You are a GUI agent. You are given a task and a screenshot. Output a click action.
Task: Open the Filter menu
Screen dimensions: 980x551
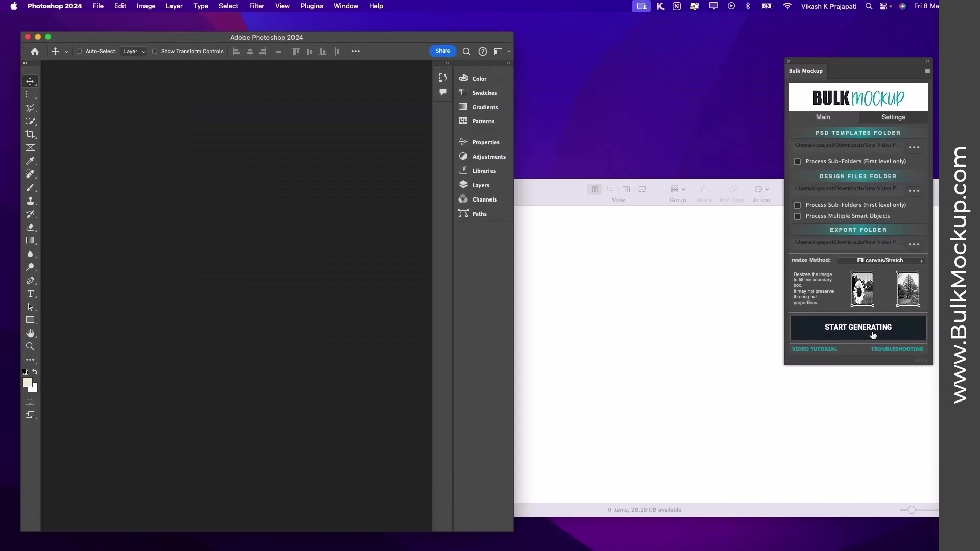[x=256, y=6]
